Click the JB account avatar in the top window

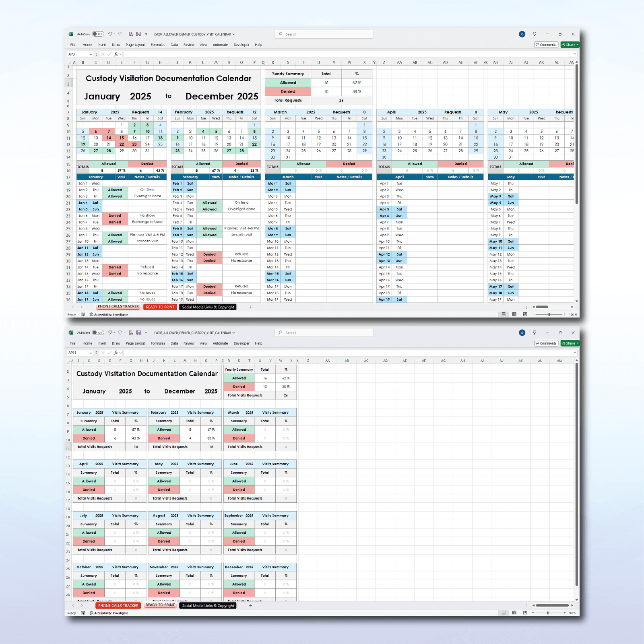click(x=522, y=34)
